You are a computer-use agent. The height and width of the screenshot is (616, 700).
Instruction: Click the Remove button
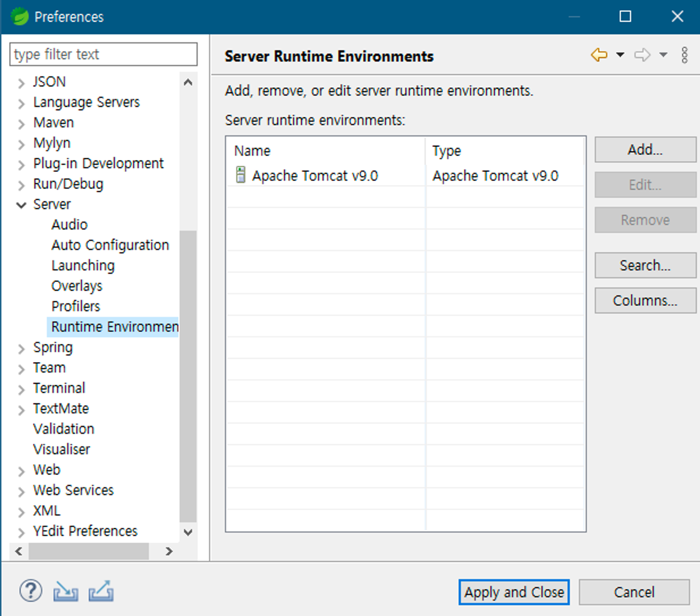pyautogui.click(x=645, y=220)
